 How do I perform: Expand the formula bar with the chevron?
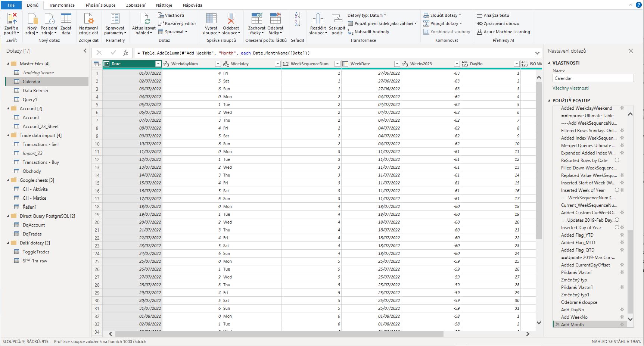(x=537, y=53)
